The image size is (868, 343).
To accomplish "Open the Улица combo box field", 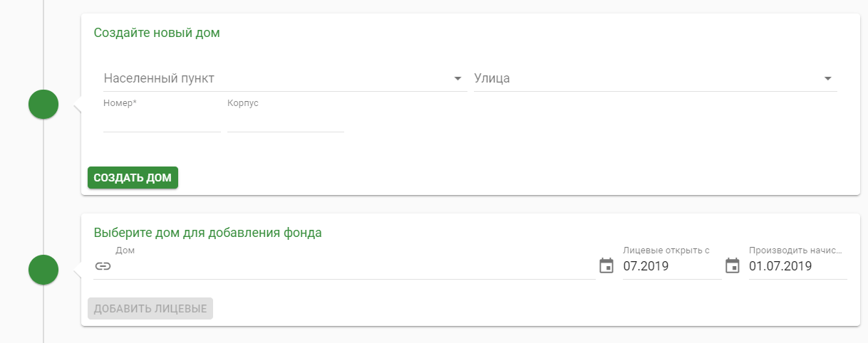I will [x=655, y=78].
